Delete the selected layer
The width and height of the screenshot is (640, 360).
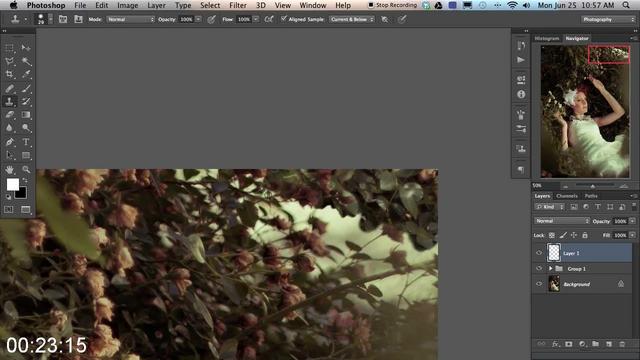tap(622, 344)
